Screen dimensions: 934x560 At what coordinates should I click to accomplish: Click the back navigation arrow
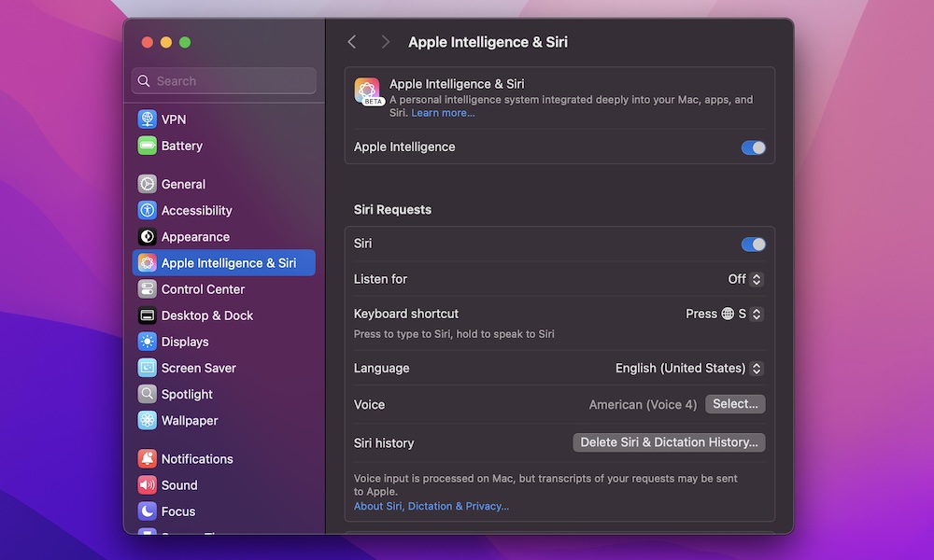[352, 41]
